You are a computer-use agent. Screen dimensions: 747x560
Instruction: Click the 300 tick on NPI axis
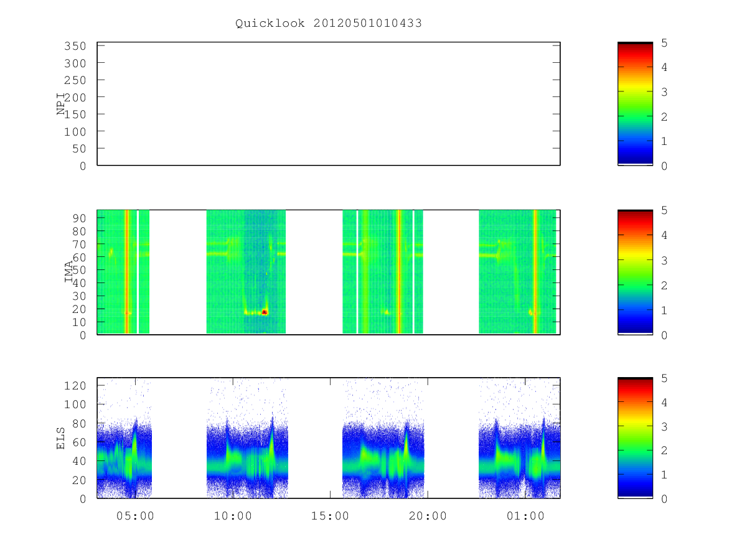[x=75, y=63]
